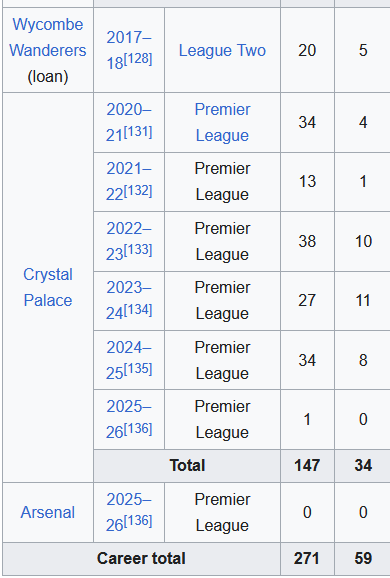The height and width of the screenshot is (578, 390).
Task: Open citation reference 131
Action: click(138, 132)
